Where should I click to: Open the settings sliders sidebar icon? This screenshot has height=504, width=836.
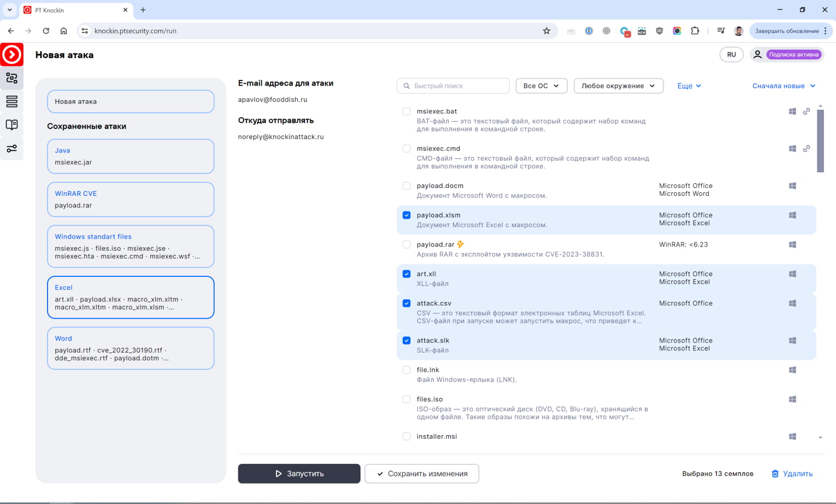(11, 149)
